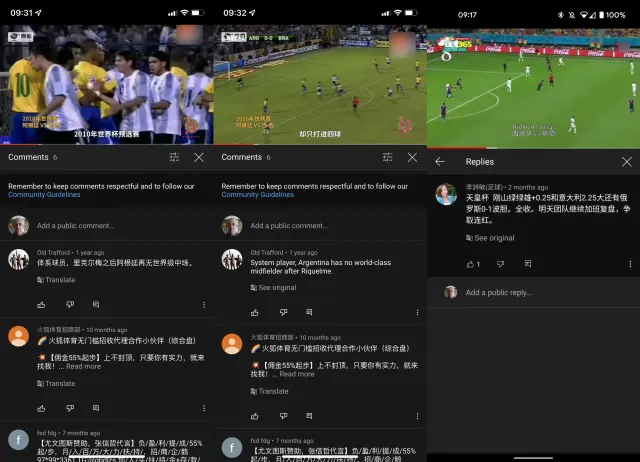640x462 pixels.
Task: Tap See original in Replies panel
Action: [491, 238]
